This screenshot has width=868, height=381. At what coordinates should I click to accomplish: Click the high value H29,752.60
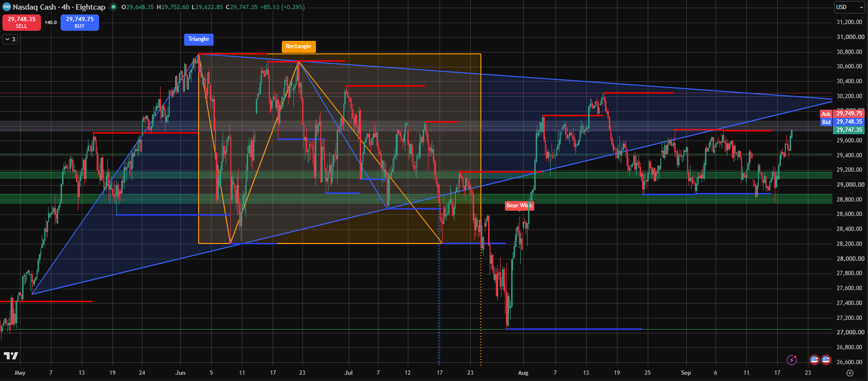173,7
